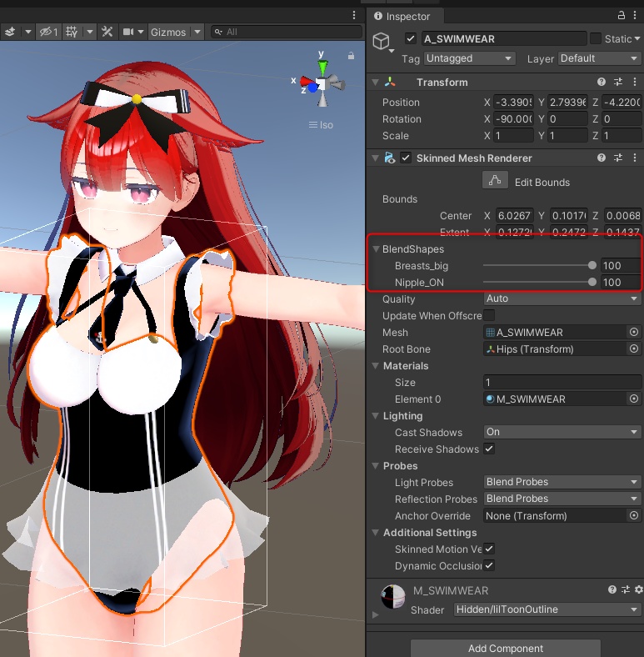Screen dimensions: 644x657
Task: Toggle Skinned Motion Vectors checkbox
Action: [489, 549]
